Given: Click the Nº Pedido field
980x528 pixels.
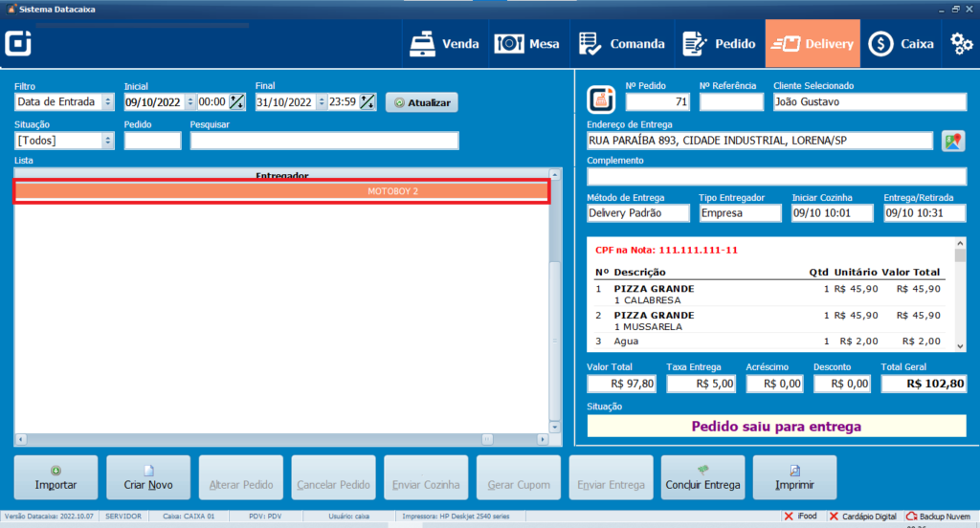Looking at the screenshot, I should click(657, 101).
